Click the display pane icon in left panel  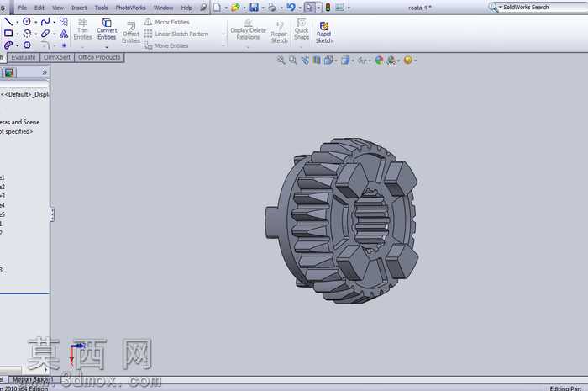9,72
